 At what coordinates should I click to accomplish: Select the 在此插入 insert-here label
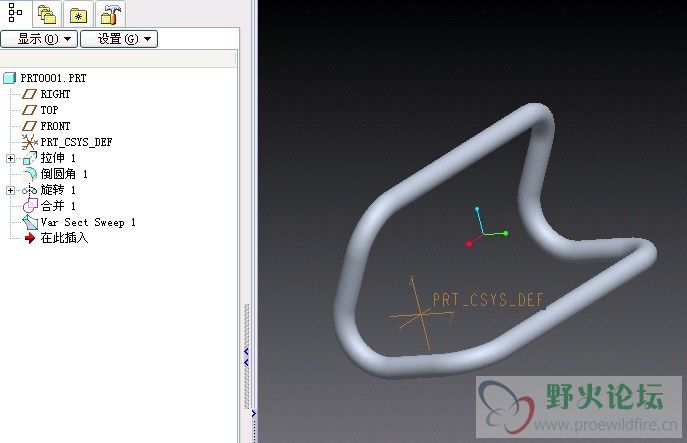[x=64, y=238]
